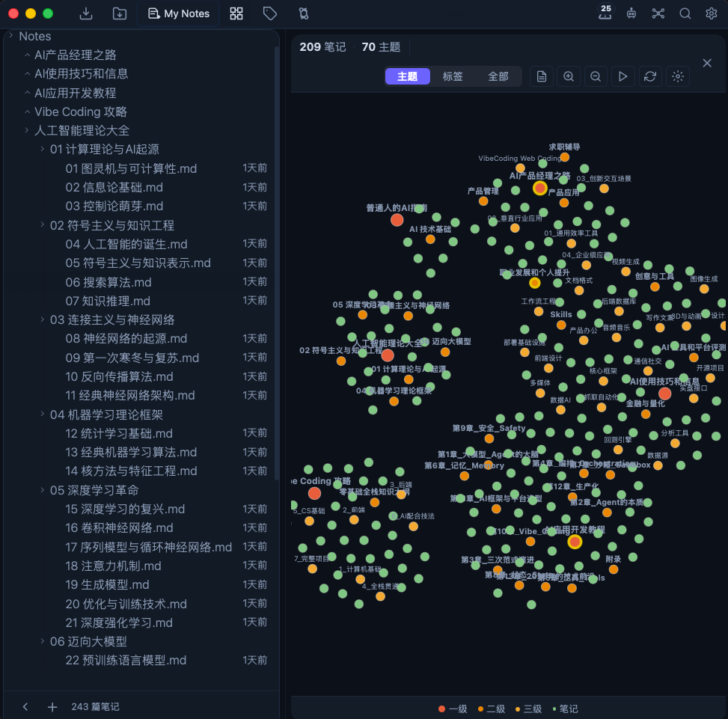Select the 主题 tab

coord(407,76)
